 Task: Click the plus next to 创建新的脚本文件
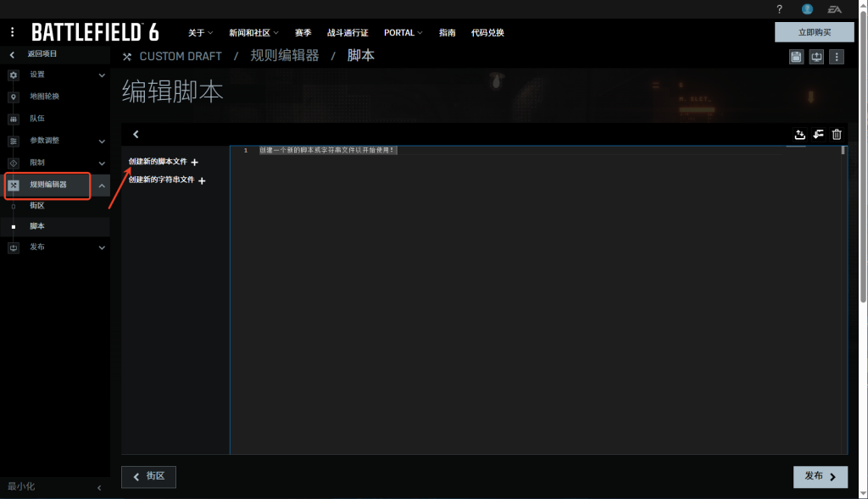(194, 162)
